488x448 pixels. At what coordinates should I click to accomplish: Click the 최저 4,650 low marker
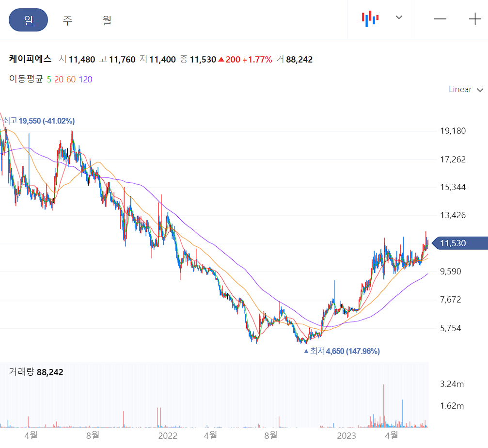click(342, 351)
